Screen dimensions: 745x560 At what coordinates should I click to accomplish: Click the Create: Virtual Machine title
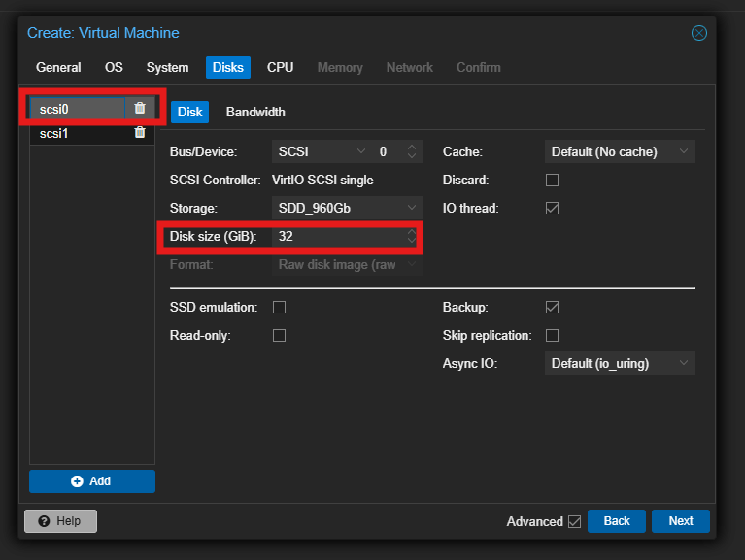pos(103,33)
